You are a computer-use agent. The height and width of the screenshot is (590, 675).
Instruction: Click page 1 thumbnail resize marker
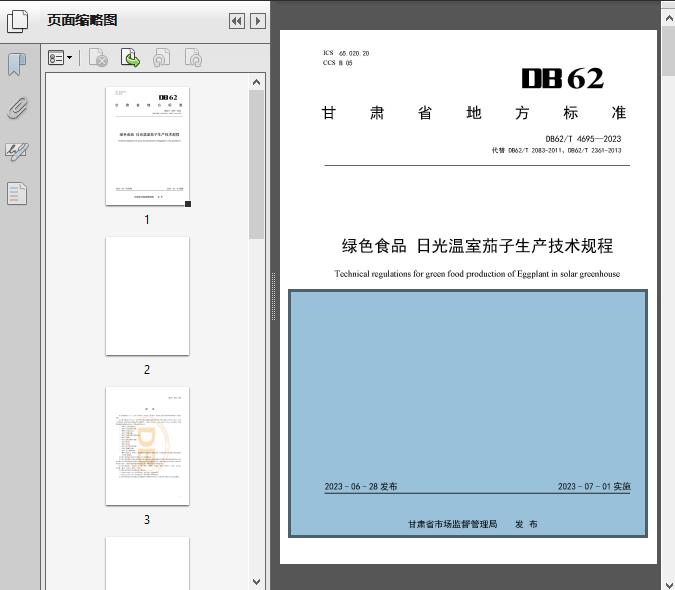pyautogui.click(x=188, y=204)
